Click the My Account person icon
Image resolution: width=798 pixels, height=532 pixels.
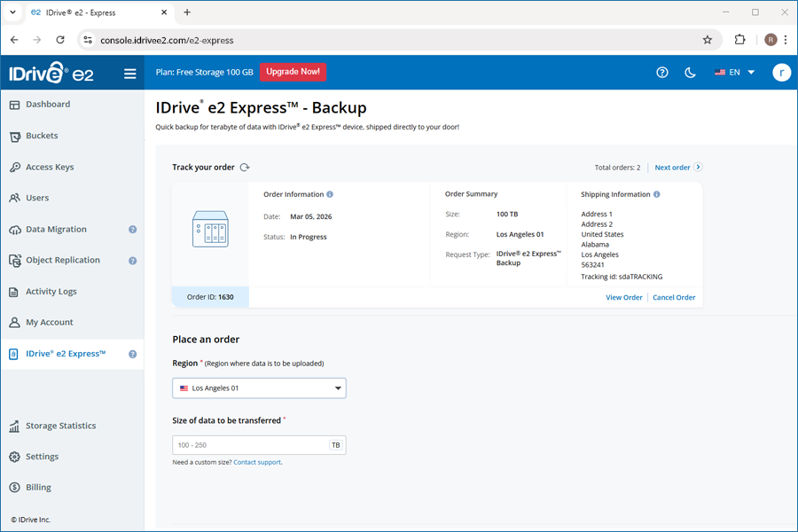tap(15, 323)
